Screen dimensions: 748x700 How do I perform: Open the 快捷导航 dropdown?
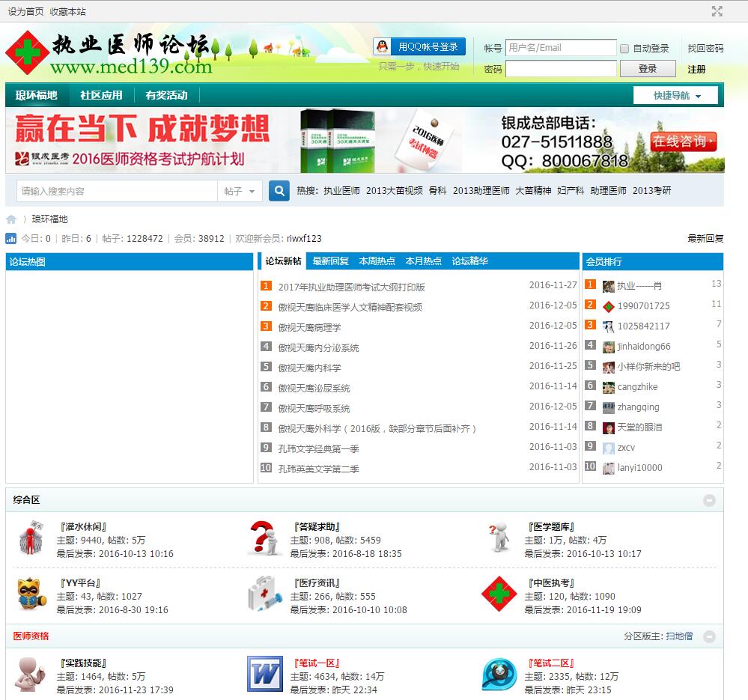pyautogui.click(x=675, y=95)
